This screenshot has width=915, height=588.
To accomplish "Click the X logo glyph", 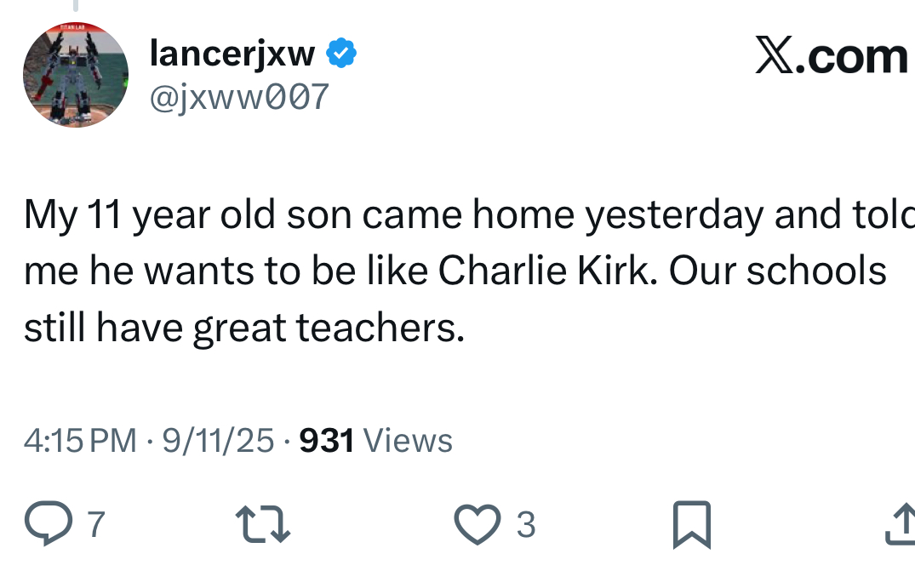I will [x=774, y=56].
